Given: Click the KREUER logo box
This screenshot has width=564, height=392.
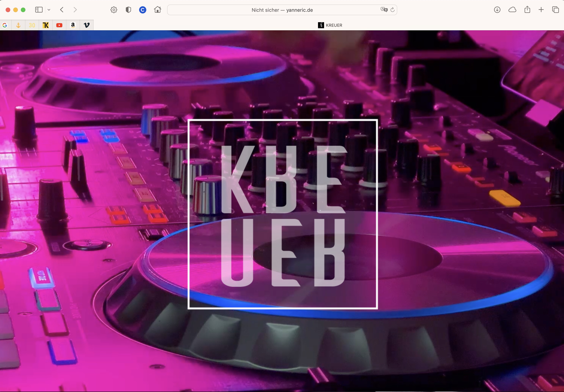Looking at the screenshot, I should pos(283,214).
